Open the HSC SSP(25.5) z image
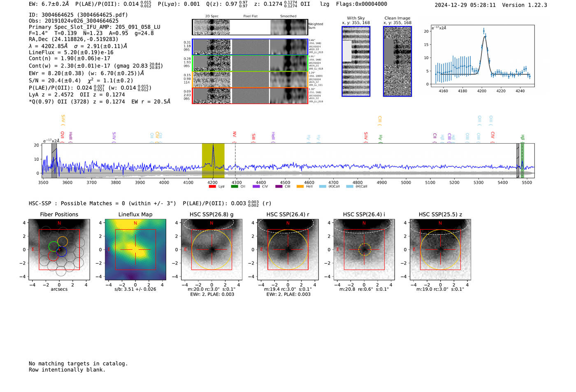The width and height of the screenshot is (576, 392). (x=440, y=250)
